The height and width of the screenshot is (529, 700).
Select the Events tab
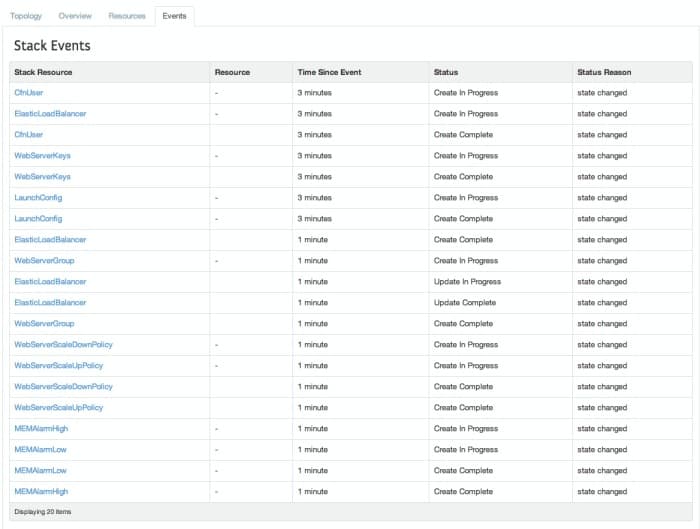(x=174, y=16)
